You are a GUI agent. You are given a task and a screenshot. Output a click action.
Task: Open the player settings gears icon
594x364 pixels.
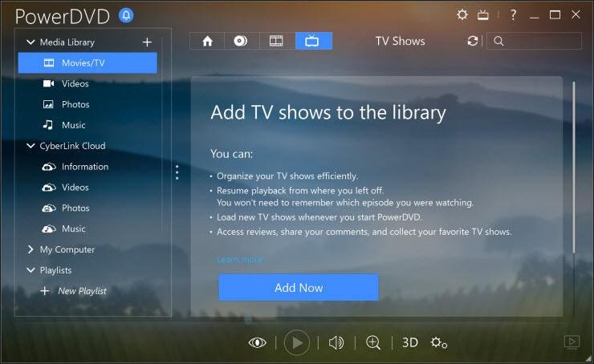tap(439, 343)
